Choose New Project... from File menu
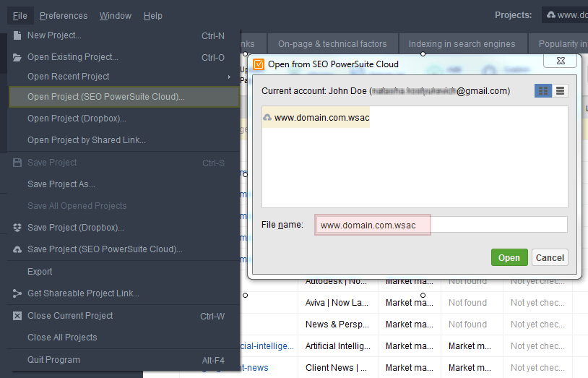This screenshot has width=588, height=378. [124, 35]
